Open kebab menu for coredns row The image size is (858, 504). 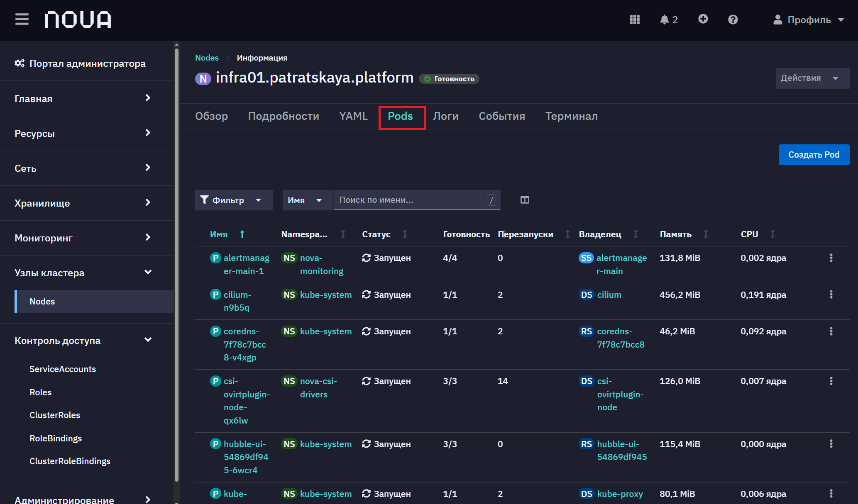point(831,331)
